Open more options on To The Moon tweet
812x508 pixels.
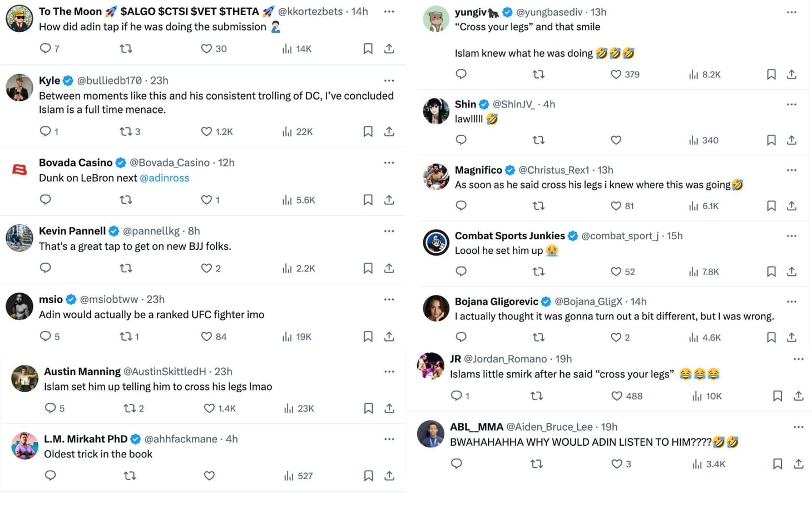[x=389, y=11]
